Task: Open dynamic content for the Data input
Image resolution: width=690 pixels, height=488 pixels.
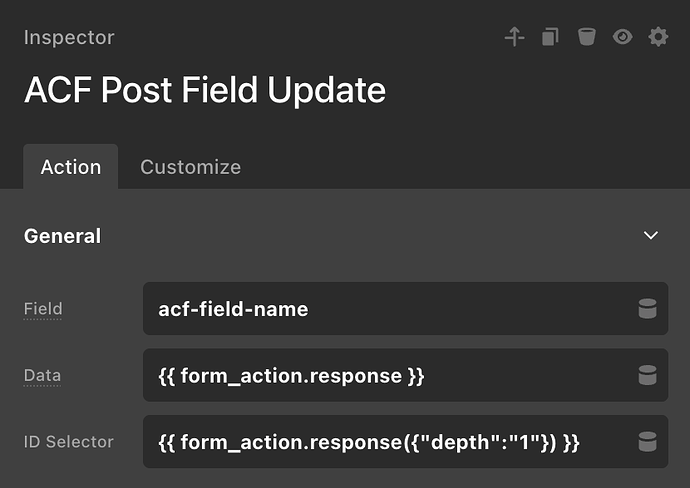Action: (647, 375)
